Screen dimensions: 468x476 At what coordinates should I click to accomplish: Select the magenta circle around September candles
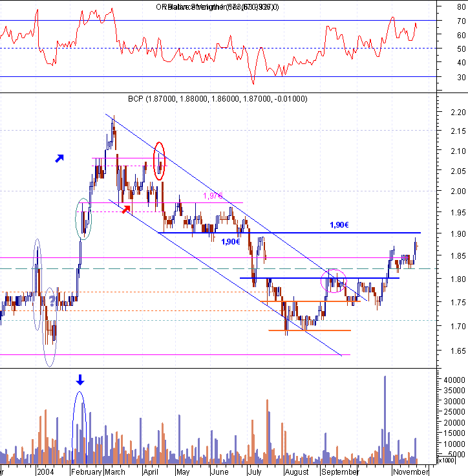[334, 281]
